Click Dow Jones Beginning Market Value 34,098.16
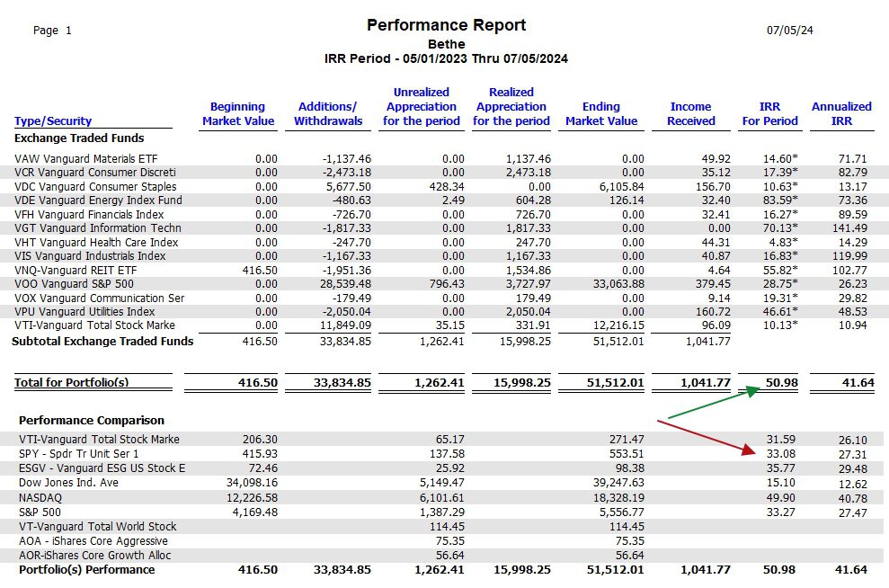Image resolution: width=889 pixels, height=588 pixels. [252, 483]
